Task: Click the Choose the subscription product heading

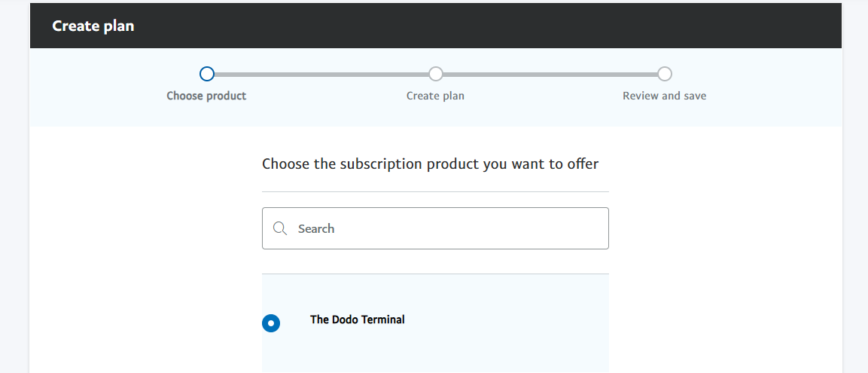Action: (430, 164)
